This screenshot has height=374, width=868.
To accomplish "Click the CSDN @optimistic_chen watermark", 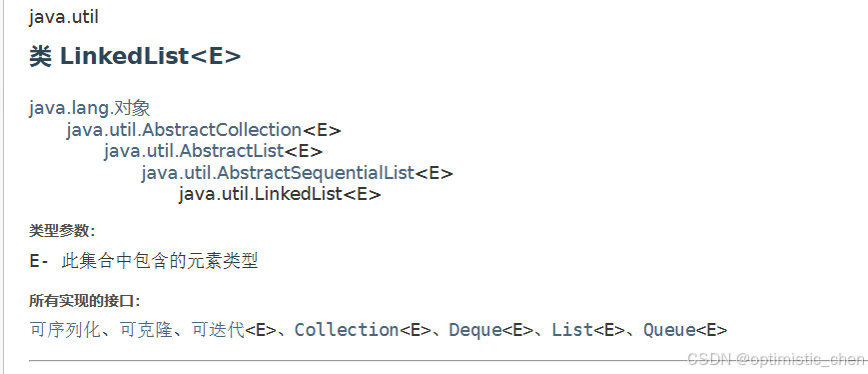I will click(775, 360).
